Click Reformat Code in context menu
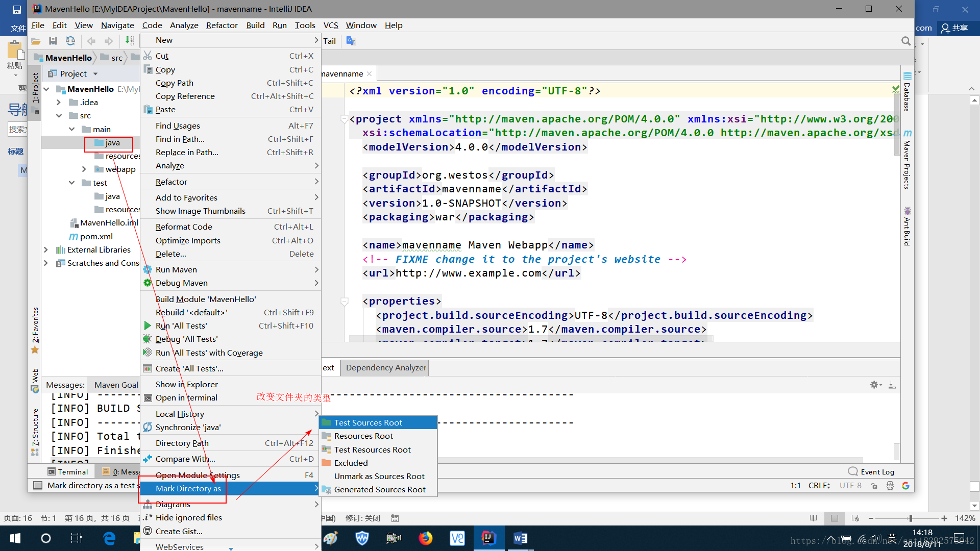The height and width of the screenshot is (551, 980). click(x=231, y=227)
